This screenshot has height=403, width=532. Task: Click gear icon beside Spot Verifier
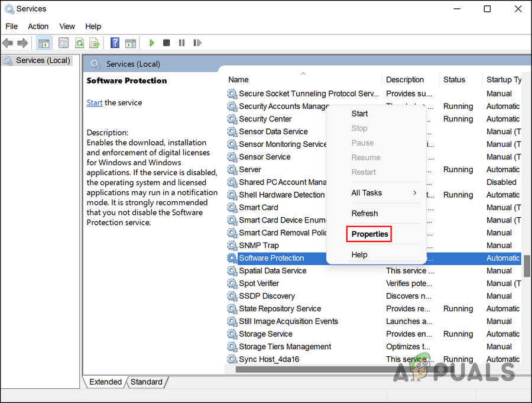point(232,283)
